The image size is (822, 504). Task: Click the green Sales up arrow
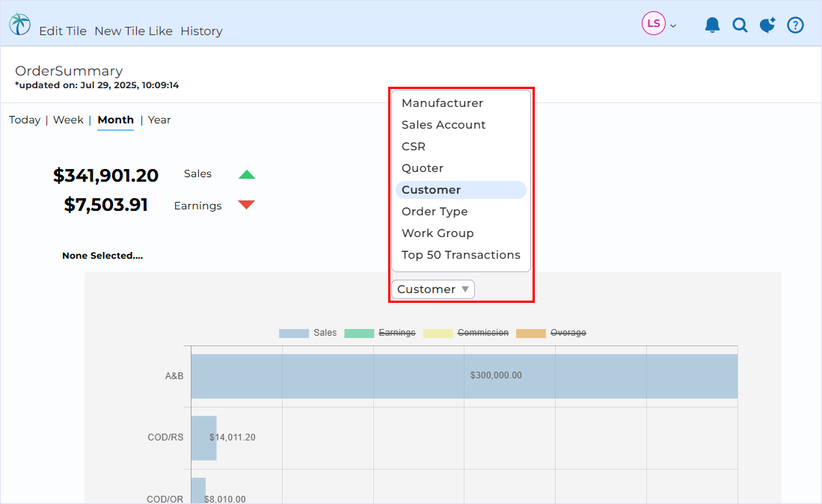247,174
